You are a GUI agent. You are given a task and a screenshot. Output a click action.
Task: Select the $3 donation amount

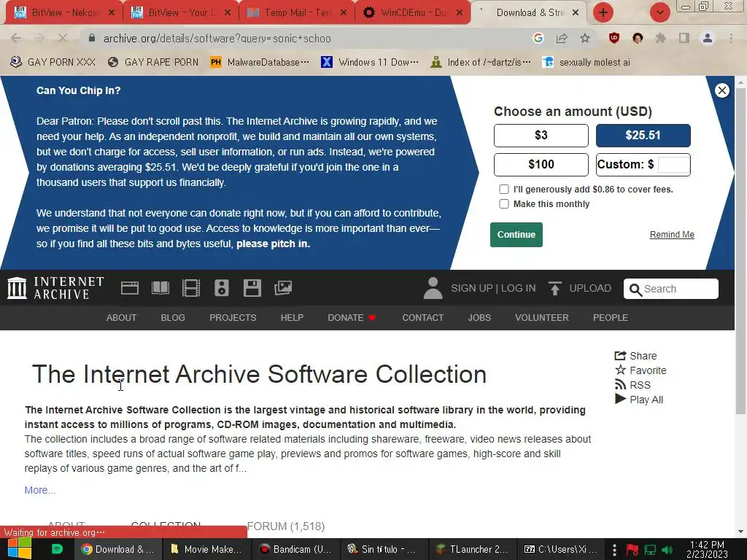tap(541, 135)
